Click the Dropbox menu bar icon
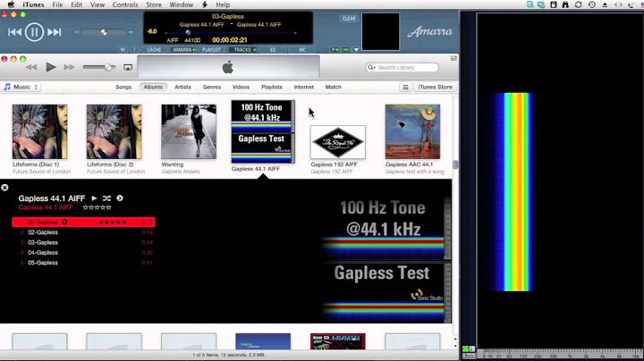Image resolution: width=644 pixels, height=361 pixels. pos(541,4)
